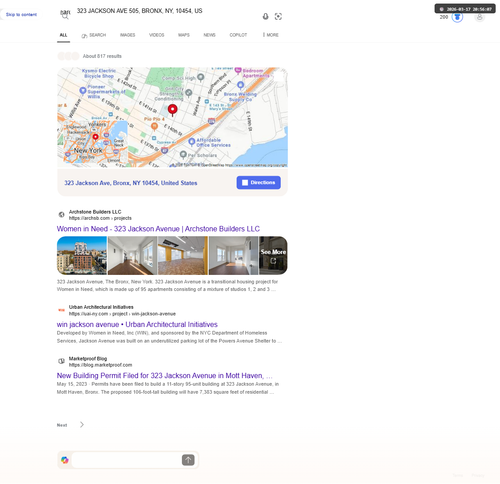The width and height of the screenshot is (500, 484).
Task: Switch to the Maps tab
Action: pos(184,35)
